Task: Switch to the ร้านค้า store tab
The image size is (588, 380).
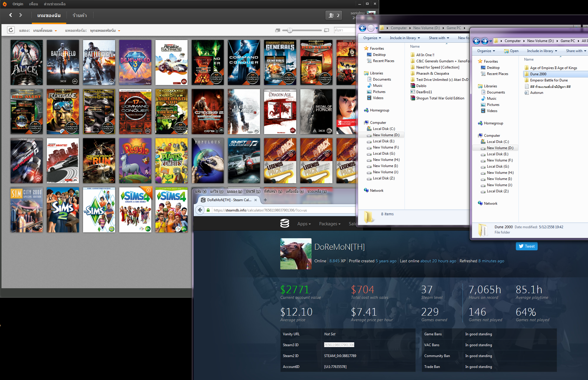Action: (x=79, y=15)
